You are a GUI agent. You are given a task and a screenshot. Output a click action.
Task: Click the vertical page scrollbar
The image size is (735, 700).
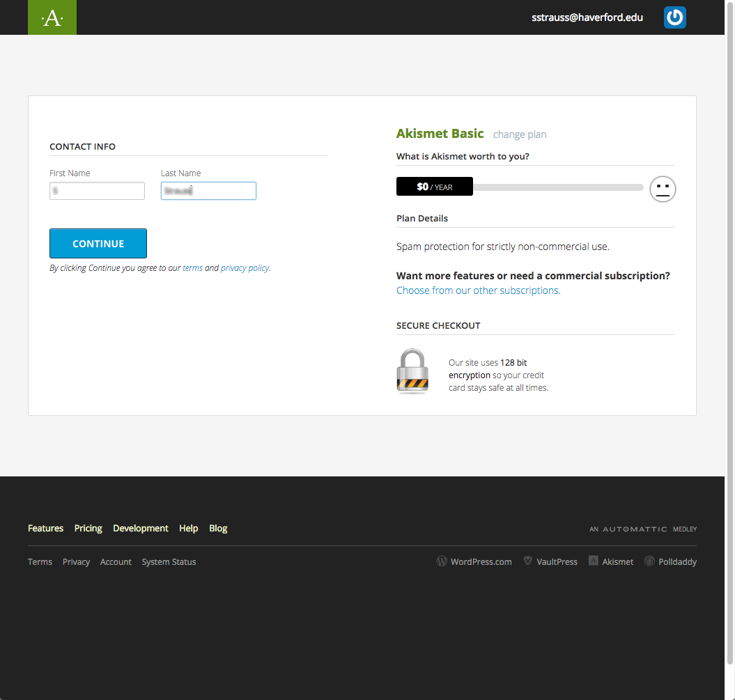pyautogui.click(x=730, y=332)
